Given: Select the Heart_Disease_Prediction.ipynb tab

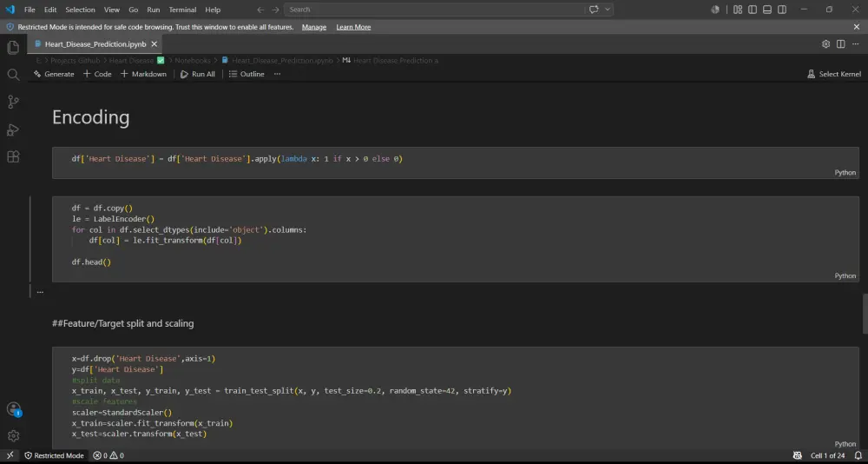Looking at the screenshot, I should [95, 43].
